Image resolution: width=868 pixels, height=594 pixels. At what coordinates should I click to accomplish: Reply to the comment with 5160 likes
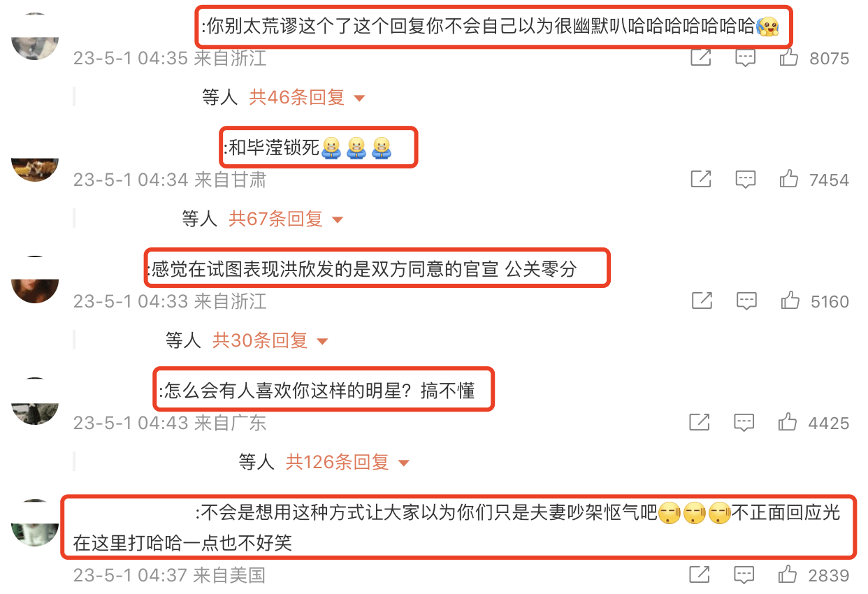click(746, 301)
